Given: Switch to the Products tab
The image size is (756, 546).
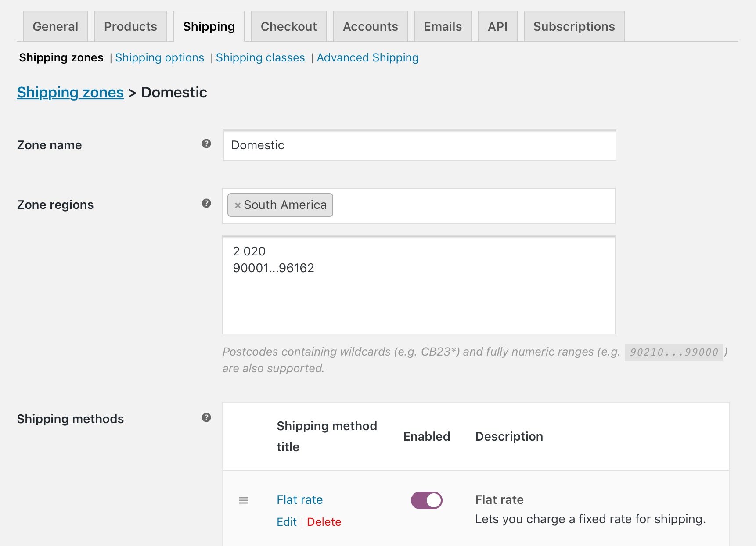Looking at the screenshot, I should tap(130, 26).
